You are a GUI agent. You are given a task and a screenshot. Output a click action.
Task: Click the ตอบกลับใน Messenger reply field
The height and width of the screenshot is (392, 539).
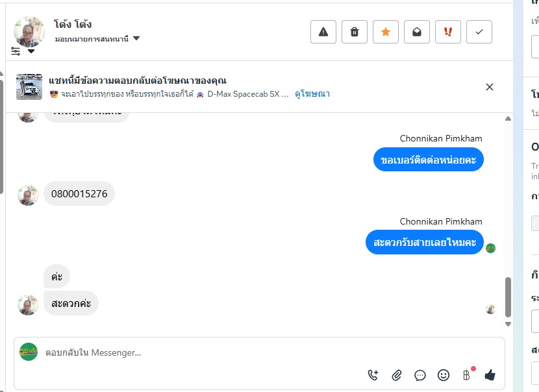click(x=195, y=352)
